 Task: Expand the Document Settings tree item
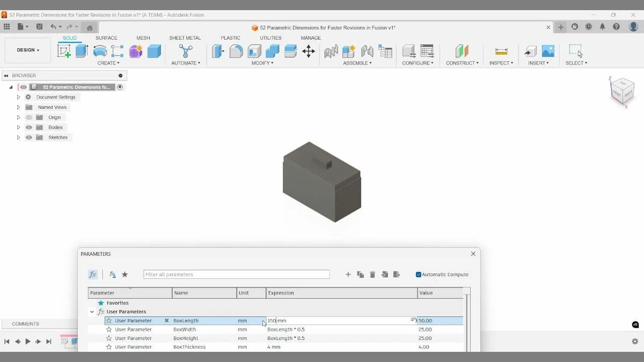(x=18, y=97)
